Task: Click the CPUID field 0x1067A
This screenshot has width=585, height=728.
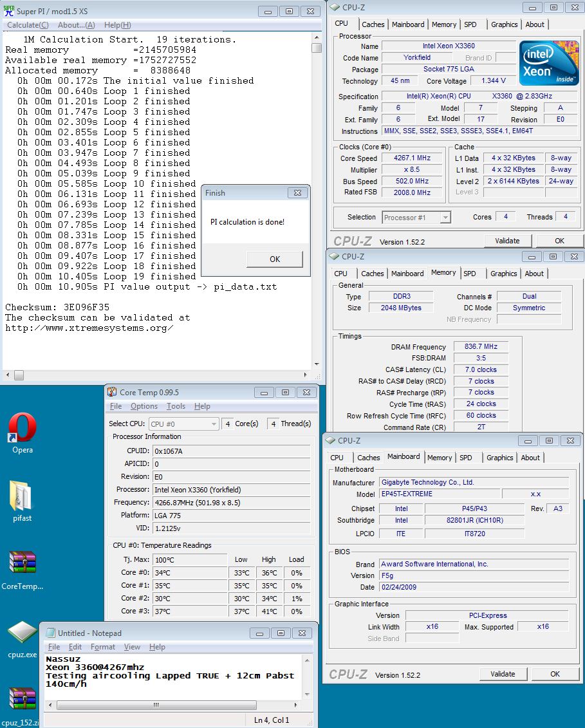Action: pyautogui.click(x=231, y=451)
